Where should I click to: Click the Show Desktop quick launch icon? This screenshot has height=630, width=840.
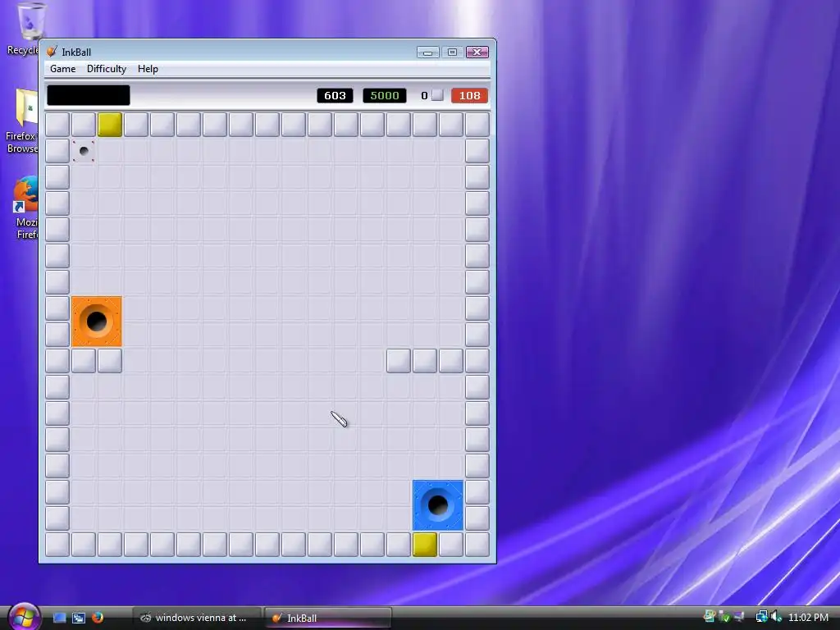59,618
